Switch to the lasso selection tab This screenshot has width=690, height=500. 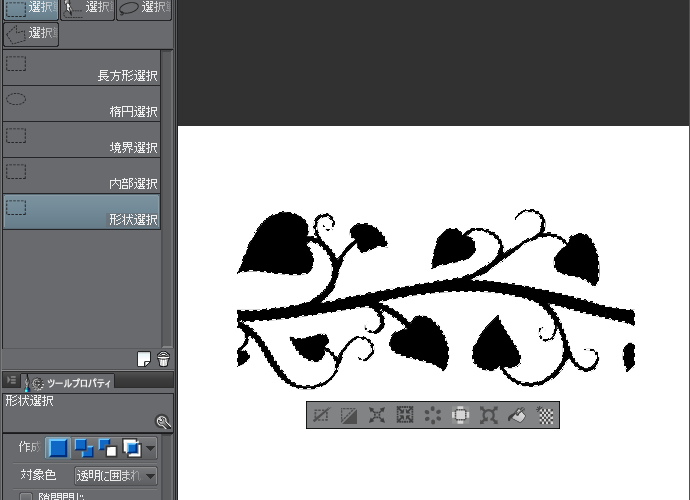click(144, 8)
